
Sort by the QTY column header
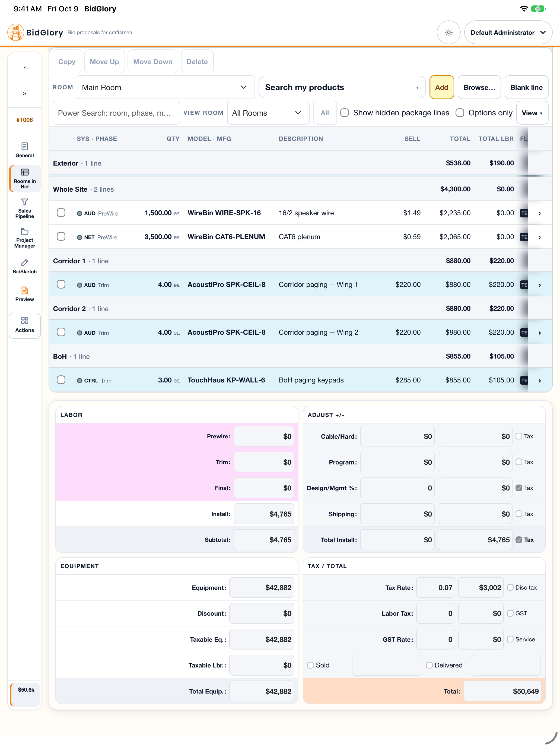coord(173,139)
